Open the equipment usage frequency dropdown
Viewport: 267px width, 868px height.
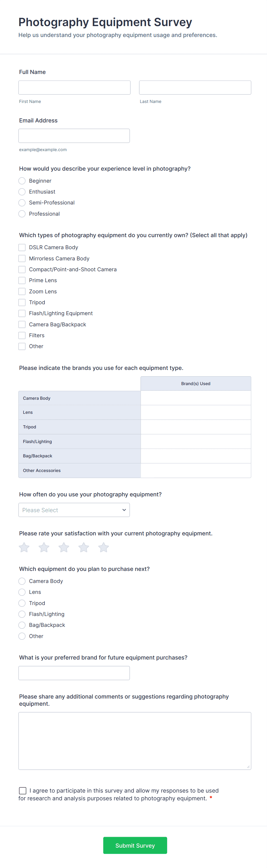click(x=74, y=510)
